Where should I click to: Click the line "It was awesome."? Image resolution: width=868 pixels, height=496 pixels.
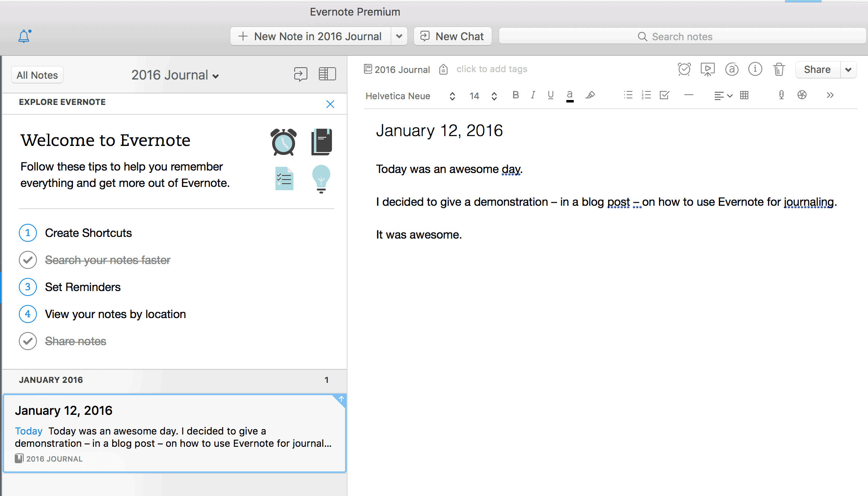pos(419,235)
